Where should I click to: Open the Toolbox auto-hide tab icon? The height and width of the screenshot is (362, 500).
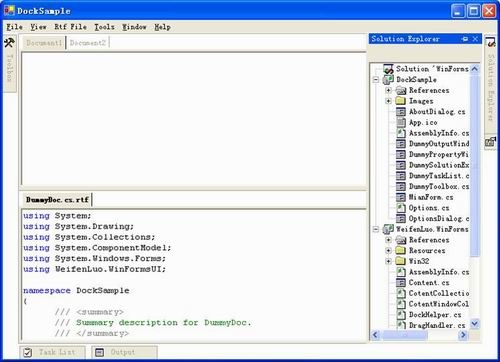click(x=9, y=43)
